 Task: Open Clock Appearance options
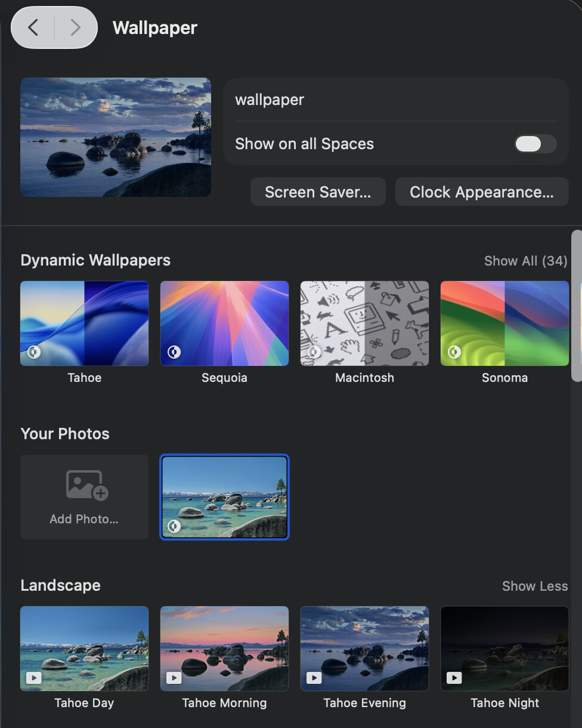tap(481, 192)
